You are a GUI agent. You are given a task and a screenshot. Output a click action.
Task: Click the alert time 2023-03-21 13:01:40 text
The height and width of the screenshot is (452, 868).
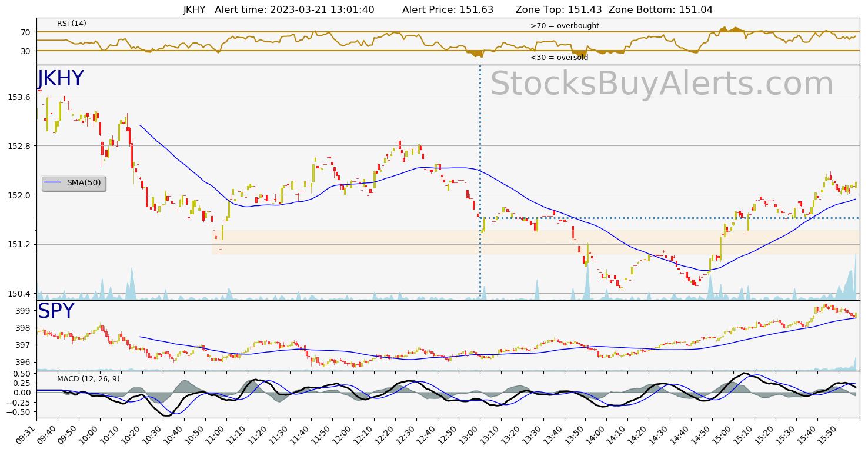pyautogui.click(x=294, y=9)
